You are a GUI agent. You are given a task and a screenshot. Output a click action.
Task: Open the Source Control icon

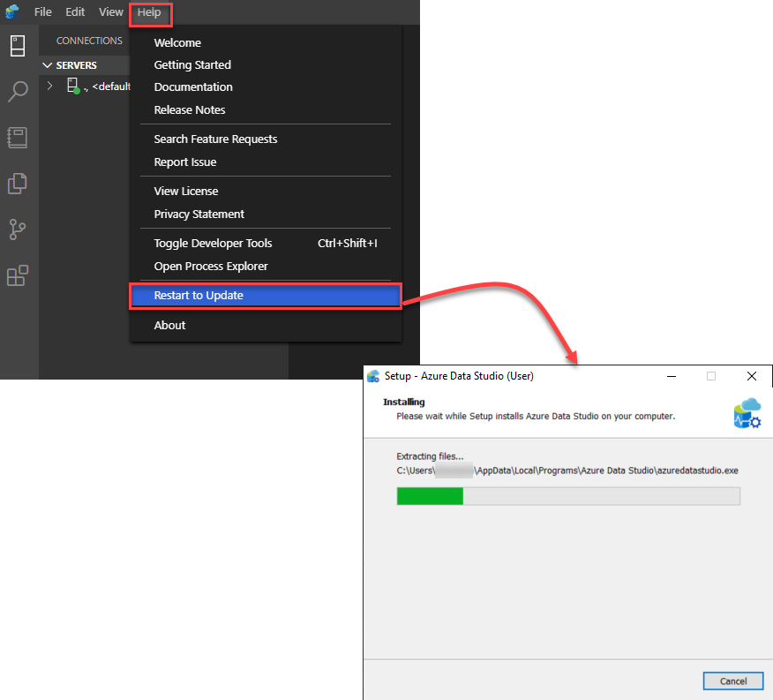[18, 230]
